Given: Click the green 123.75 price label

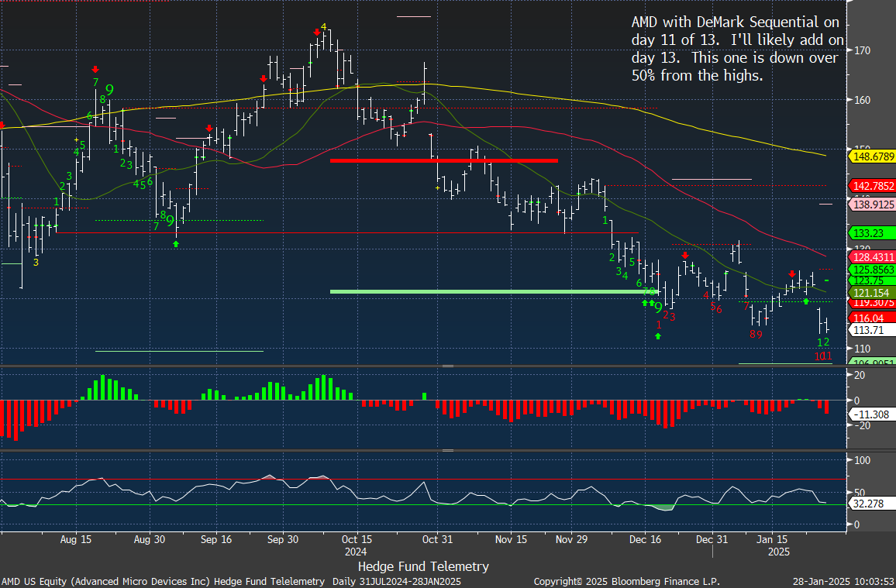Looking at the screenshot, I should [874, 280].
